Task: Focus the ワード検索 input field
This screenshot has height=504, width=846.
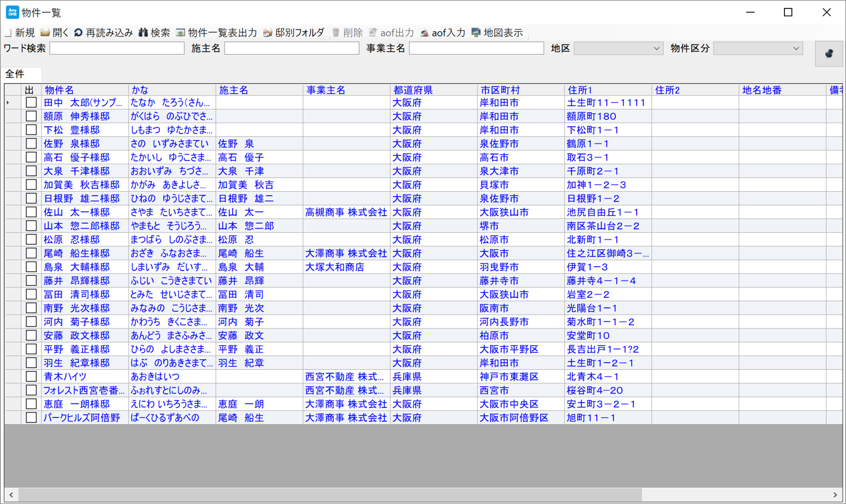Action: tap(117, 49)
